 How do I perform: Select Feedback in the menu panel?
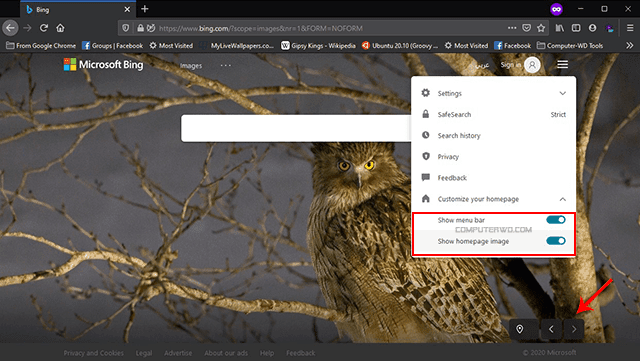click(493, 178)
